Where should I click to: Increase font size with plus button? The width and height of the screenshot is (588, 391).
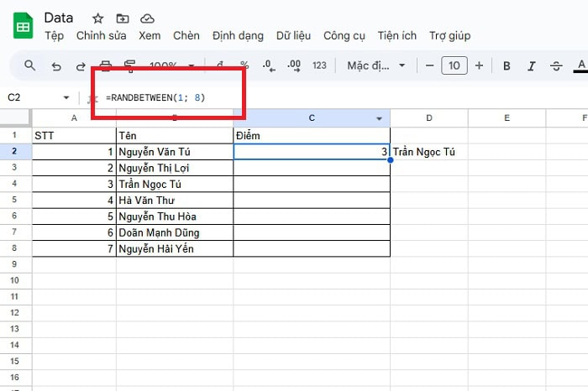479,65
